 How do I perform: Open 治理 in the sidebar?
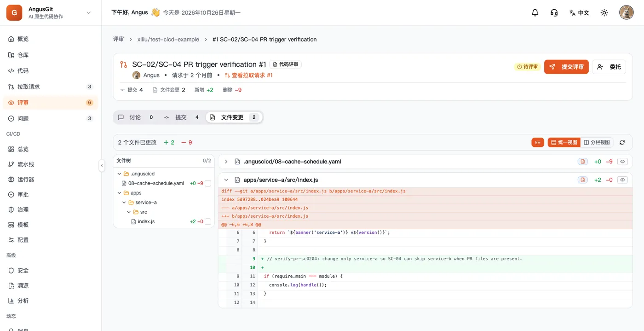pyautogui.click(x=51, y=209)
